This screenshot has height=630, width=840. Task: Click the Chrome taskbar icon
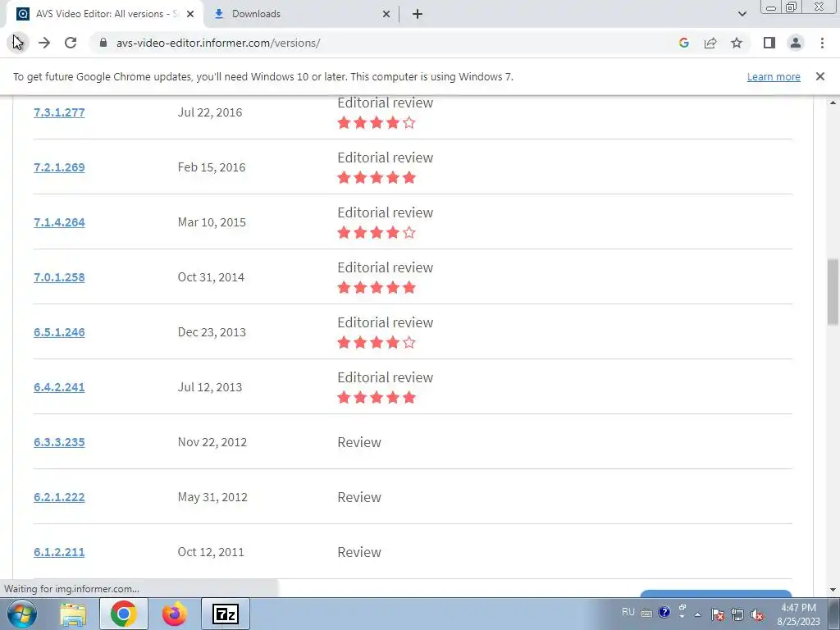coord(124,614)
